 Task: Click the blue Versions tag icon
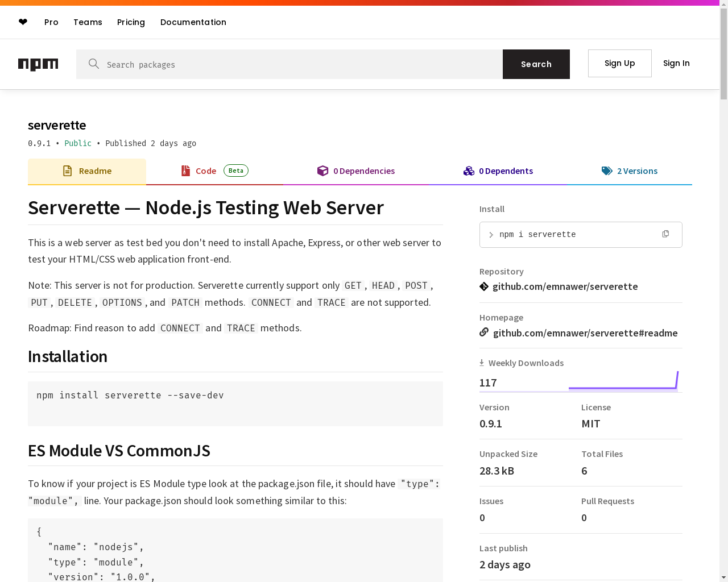(607, 171)
